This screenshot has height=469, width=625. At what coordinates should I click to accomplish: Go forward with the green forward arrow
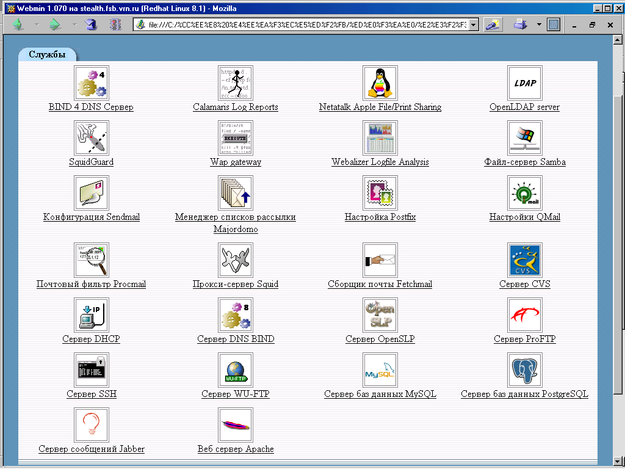pyautogui.click(x=55, y=25)
